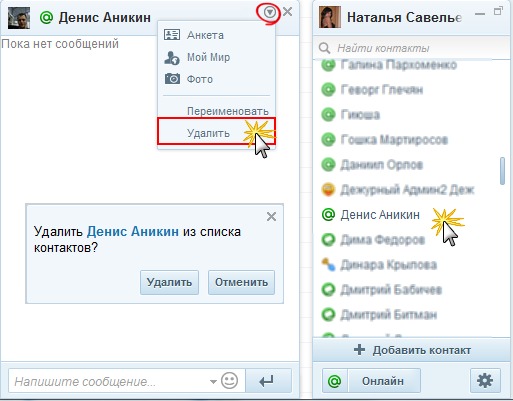Open the Онлайн status selector
This screenshot has width=513, height=401.
pos(383,380)
